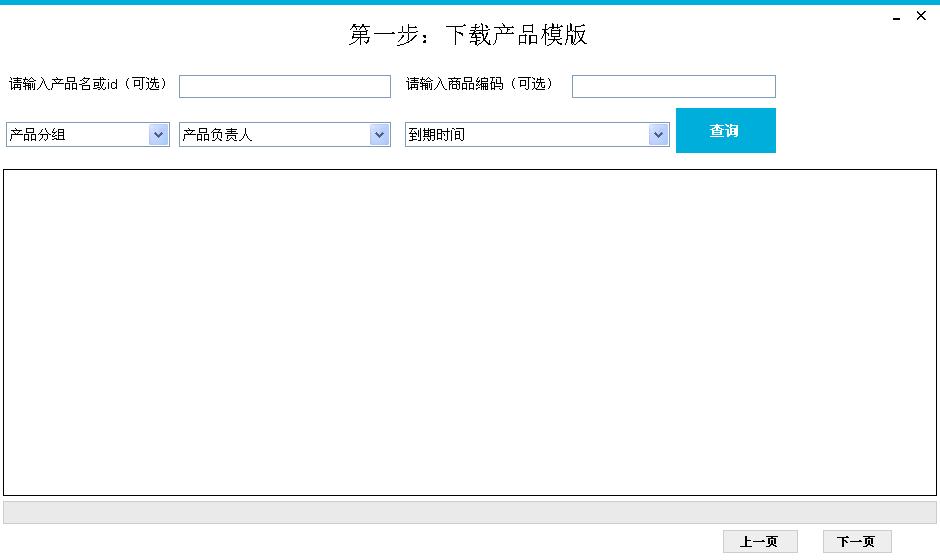Click the 请输入产品名或id（可选） label

pyautogui.click(x=89, y=84)
